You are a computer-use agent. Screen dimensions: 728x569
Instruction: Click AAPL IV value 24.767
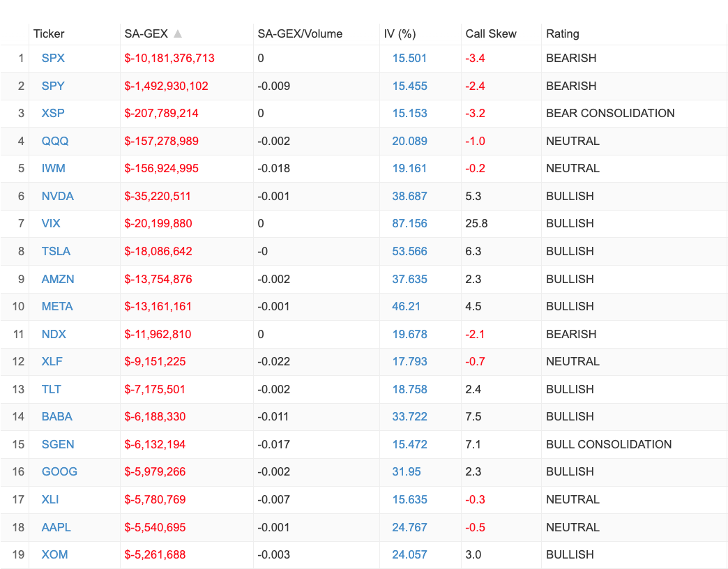pyautogui.click(x=409, y=528)
